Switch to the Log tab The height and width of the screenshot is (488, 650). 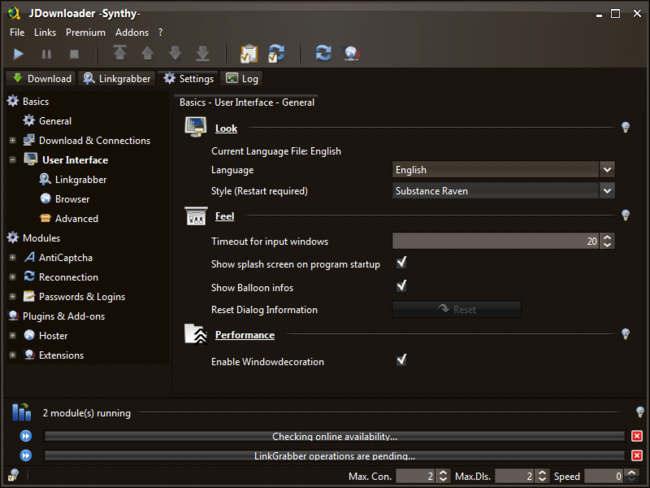click(242, 78)
